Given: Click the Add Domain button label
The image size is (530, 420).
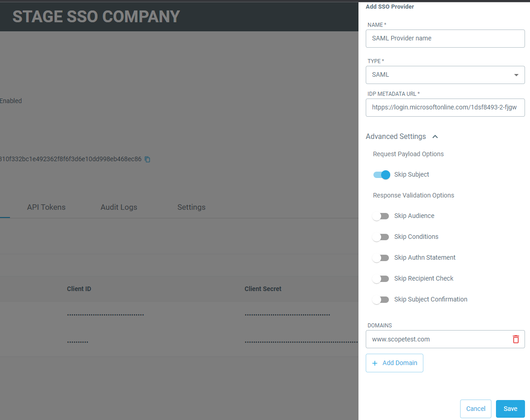Looking at the screenshot, I should click(400, 363).
